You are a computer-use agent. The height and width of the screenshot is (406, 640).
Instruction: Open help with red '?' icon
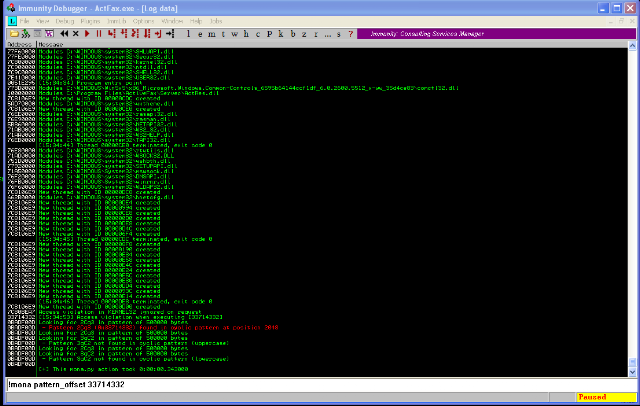tap(351, 34)
